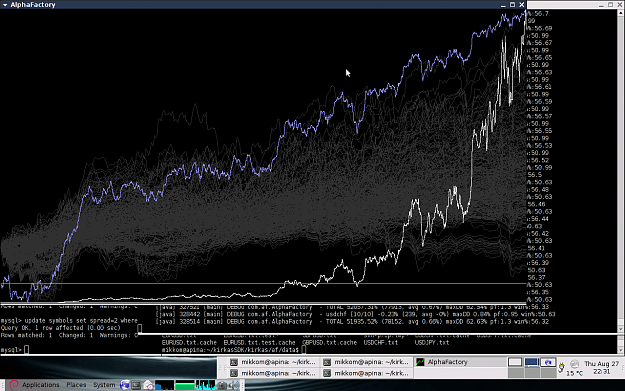
Task: Click terminal scrollbar down arrow near java log
Action: (621, 329)
